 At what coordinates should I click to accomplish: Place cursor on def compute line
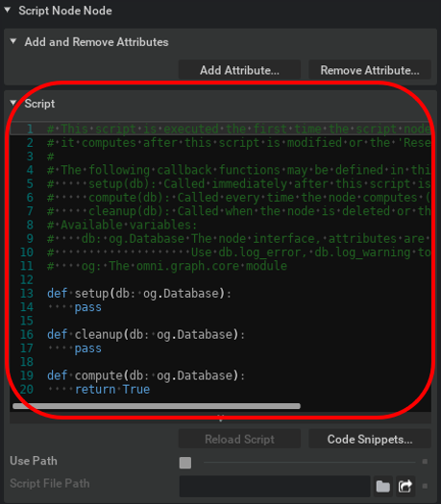(146, 375)
